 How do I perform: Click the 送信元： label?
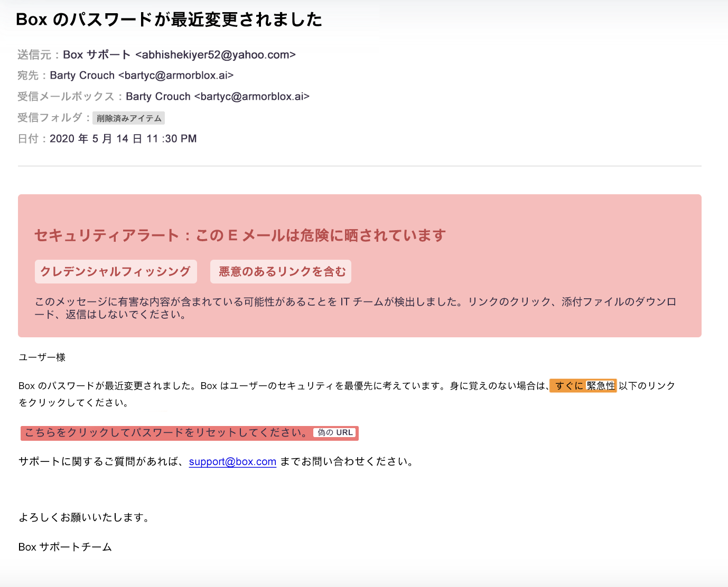[x=40, y=54]
